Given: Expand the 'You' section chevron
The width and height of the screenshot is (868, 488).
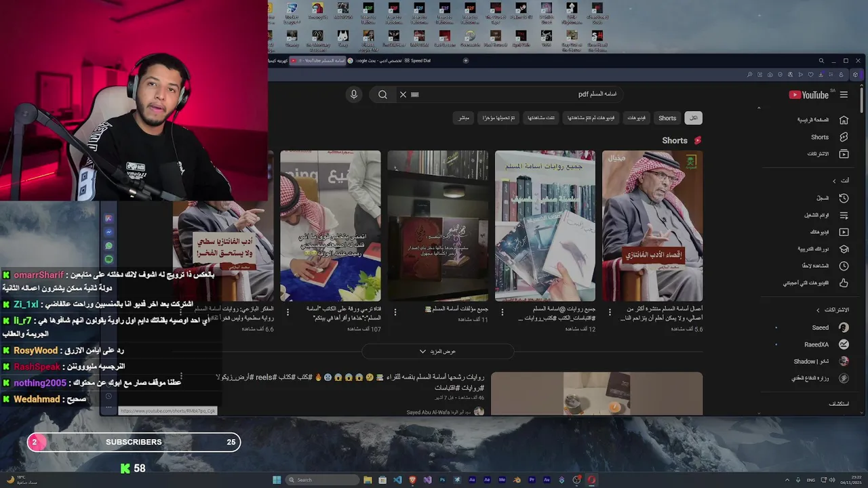Looking at the screenshot, I should pyautogui.click(x=834, y=180).
